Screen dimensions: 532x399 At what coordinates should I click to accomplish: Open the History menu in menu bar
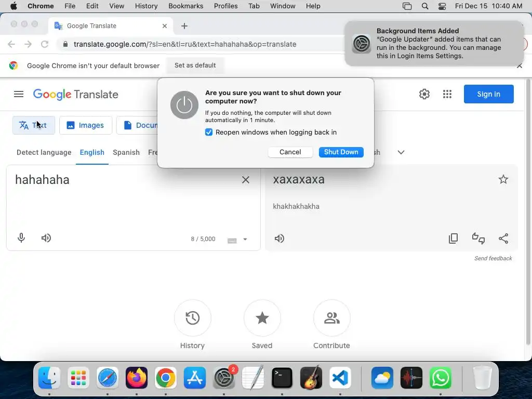(146, 6)
